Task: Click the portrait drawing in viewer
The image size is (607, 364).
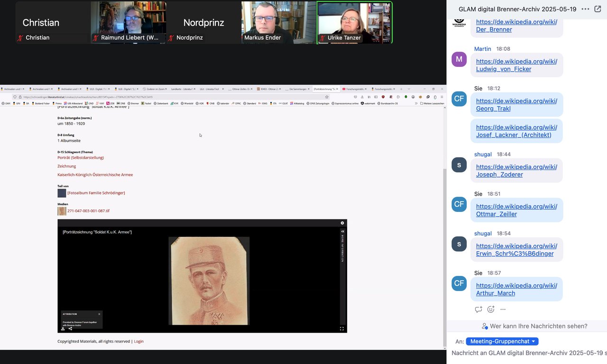Action: pos(209,281)
